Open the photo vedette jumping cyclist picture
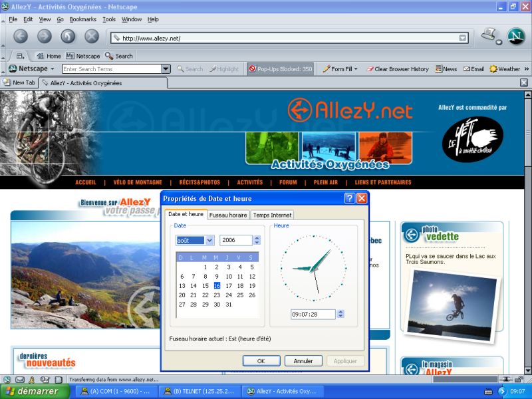 click(x=453, y=305)
